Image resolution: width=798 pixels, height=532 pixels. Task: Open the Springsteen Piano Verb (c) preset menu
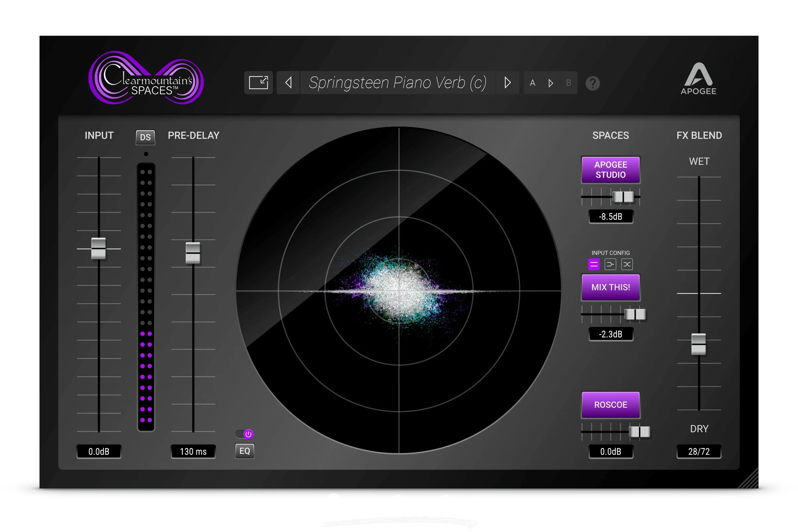398,83
